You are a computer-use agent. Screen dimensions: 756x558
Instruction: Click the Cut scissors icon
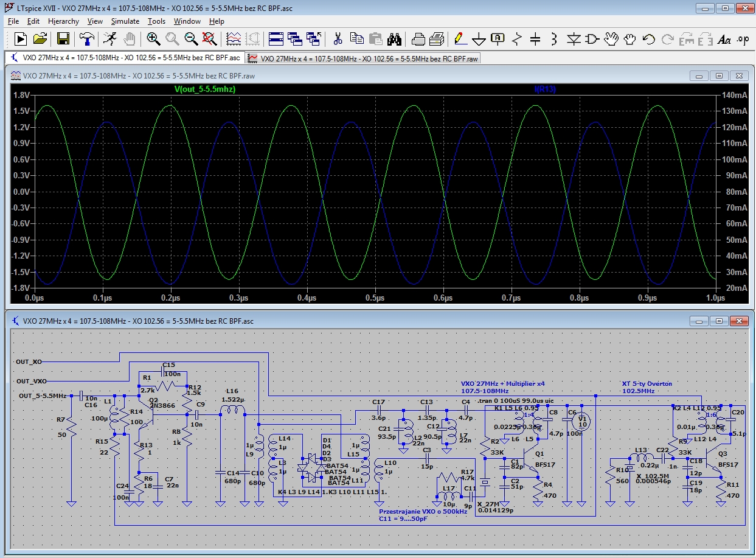click(x=338, y=40)
